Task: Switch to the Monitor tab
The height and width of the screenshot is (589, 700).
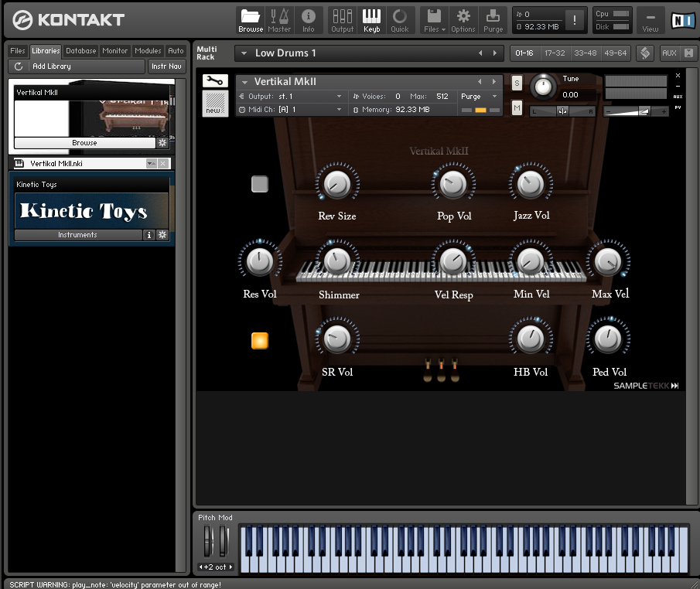Action: (x=114, y=51)
